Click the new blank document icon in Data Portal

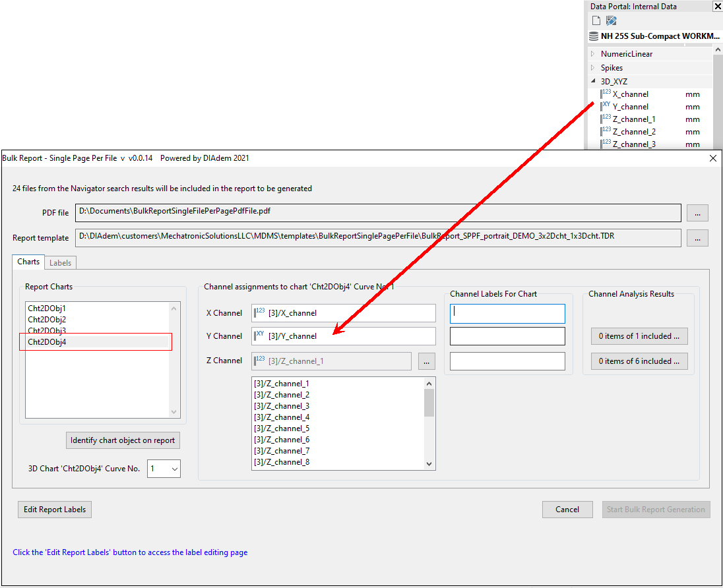(596, 21)
